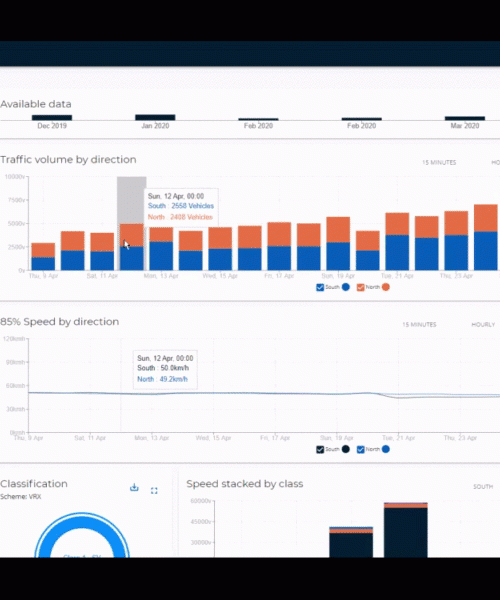Click 'Scheme: VRX' text

21,497
